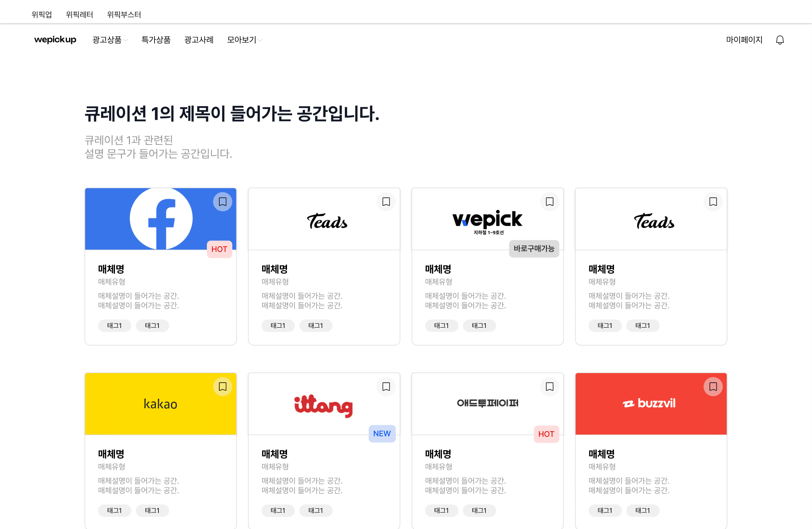Click HOT badge on Facebook card
Image resolution: width=812 pixels, height=529 pixels.
(219, 249)
